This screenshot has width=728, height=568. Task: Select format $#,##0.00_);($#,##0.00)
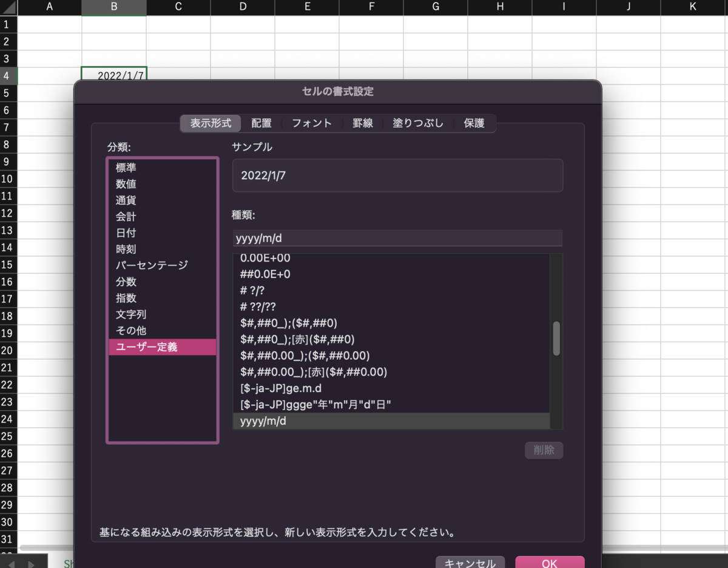391,356
